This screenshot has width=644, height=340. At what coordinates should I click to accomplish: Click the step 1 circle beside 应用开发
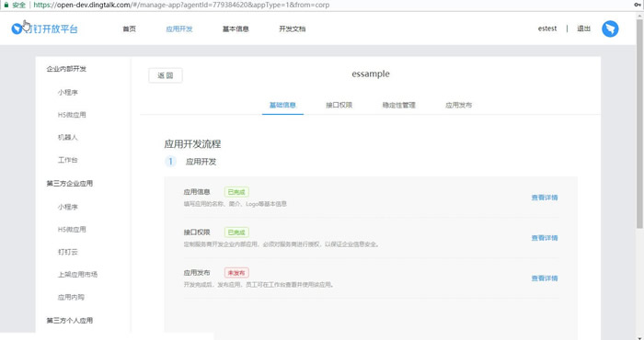(x=170, y=162)
